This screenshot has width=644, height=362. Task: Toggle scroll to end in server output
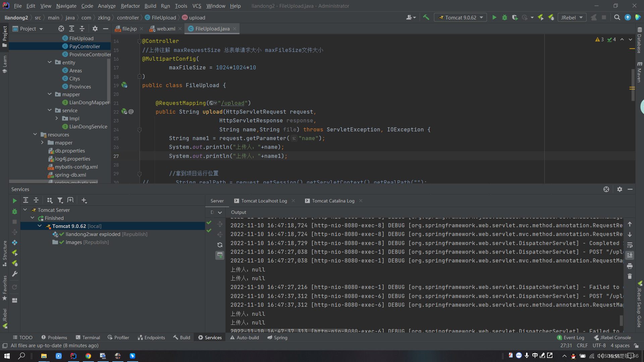630,255
